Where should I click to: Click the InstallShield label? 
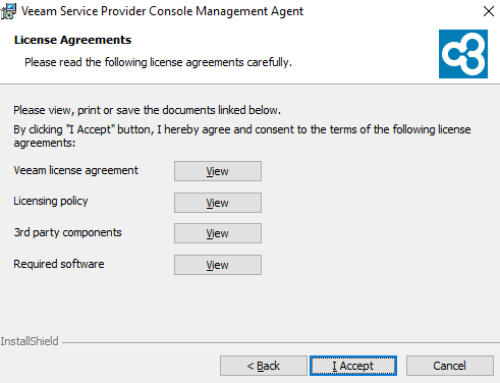click(29, 341)
